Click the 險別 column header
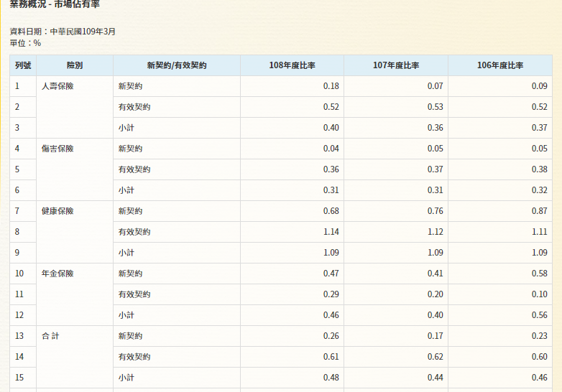The height and width of the screenshot is (392, 562). tap(75, 65)
